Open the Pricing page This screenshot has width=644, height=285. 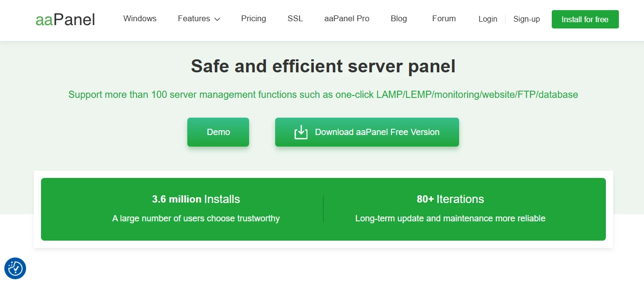pos(253,19)
